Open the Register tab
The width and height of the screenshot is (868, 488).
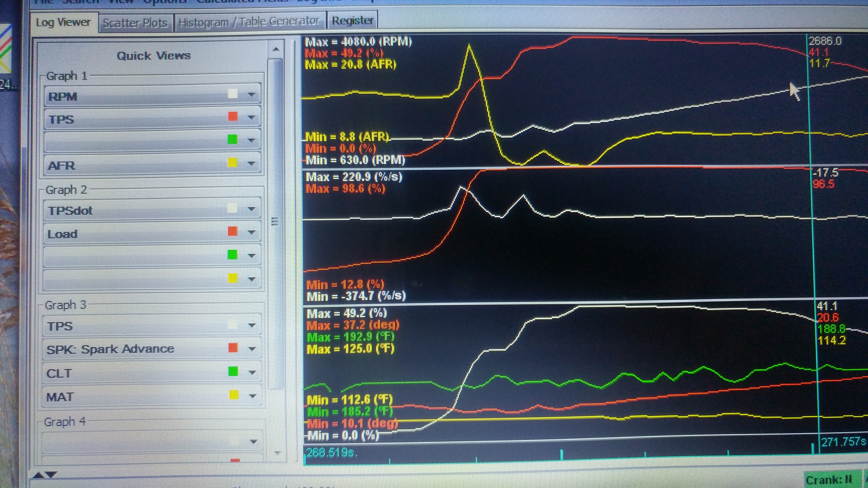[352, 21]
